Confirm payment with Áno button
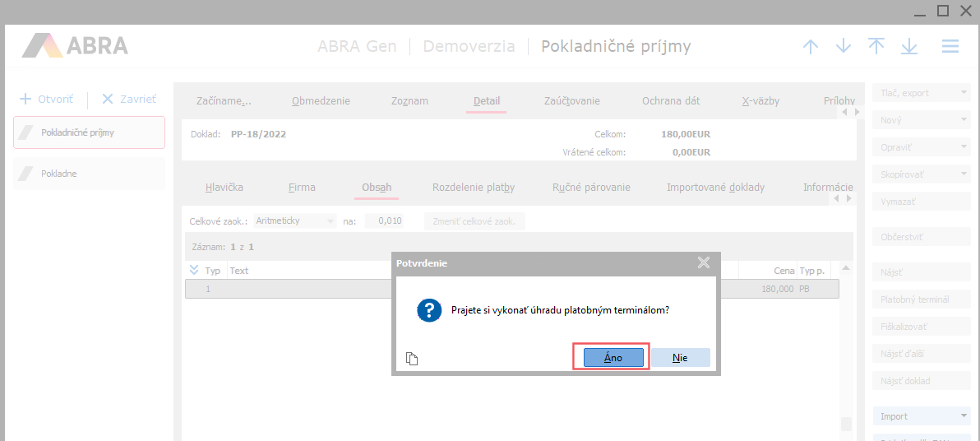The height and width of the screenshot is (441, 980). (613, 358)
